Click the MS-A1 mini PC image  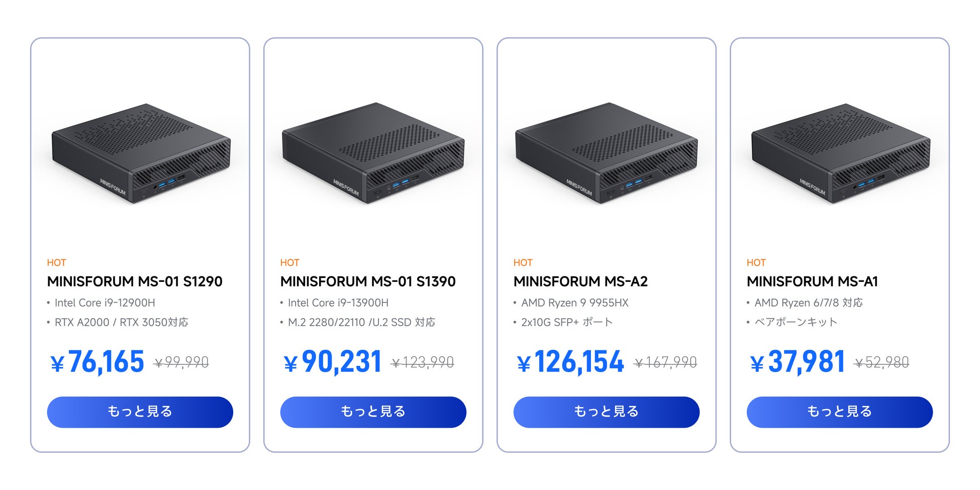point(840,153)
